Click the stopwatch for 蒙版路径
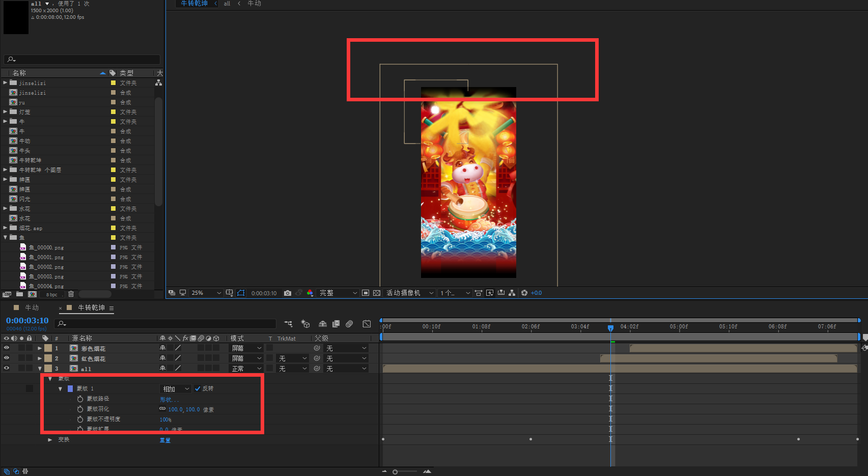The image size is (868, 476). pos(80,399)
